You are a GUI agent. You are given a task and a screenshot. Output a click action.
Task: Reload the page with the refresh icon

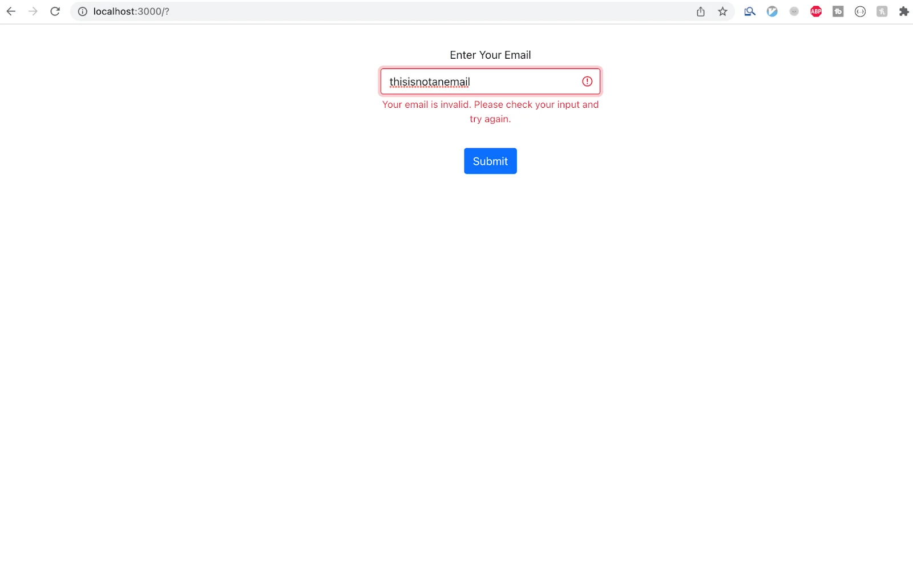pos(55,11)
